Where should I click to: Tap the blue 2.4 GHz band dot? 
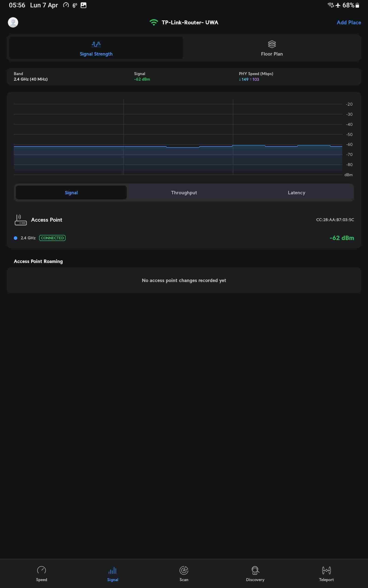click(16, 238)
